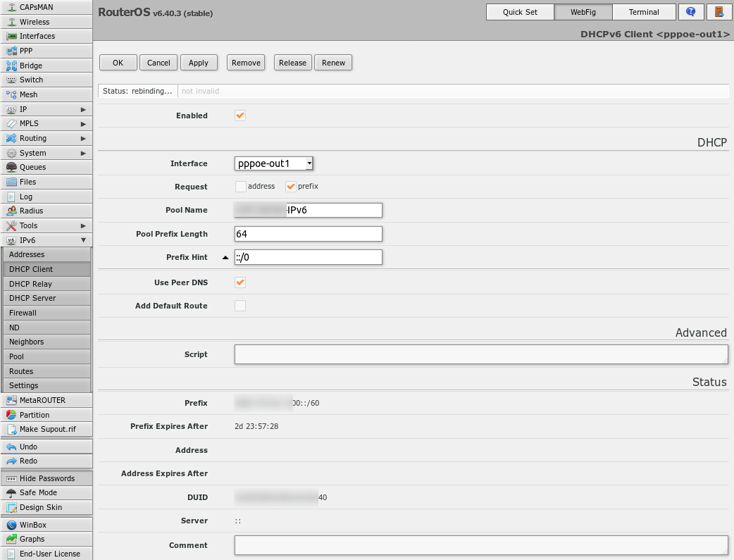Open DHCP Relay menu item

(x=46, y=284)
